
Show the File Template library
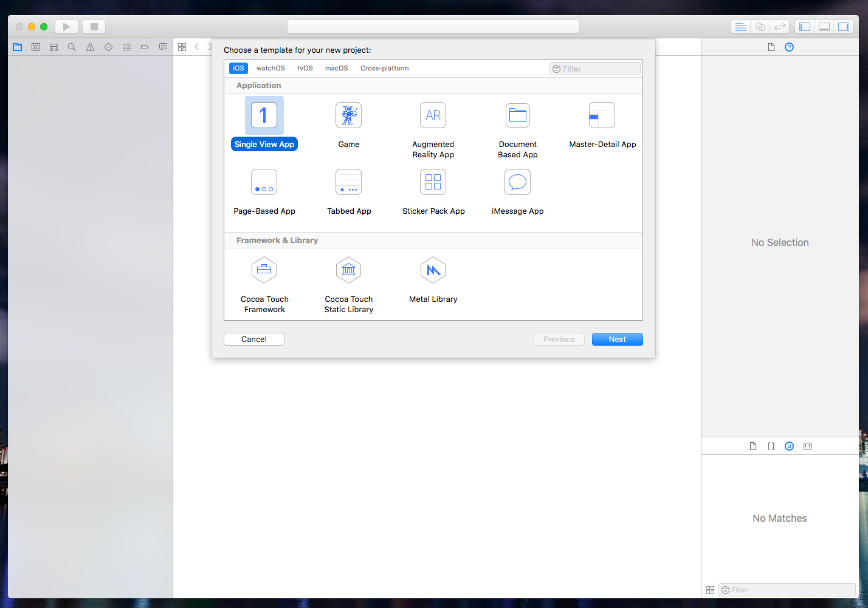coord(753,446)
